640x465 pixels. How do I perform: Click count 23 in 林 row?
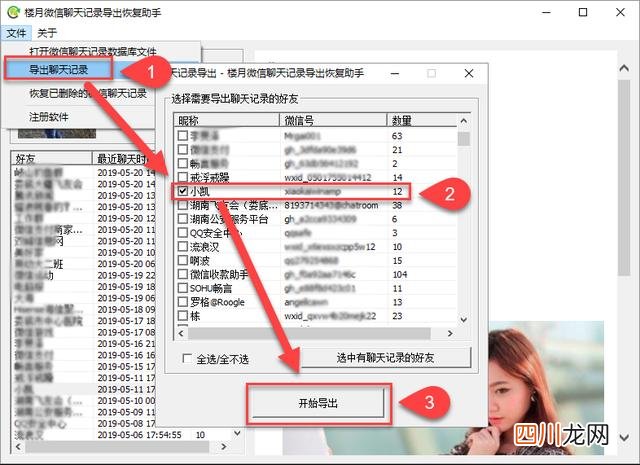pyautogui.click(x=397, y=316)
